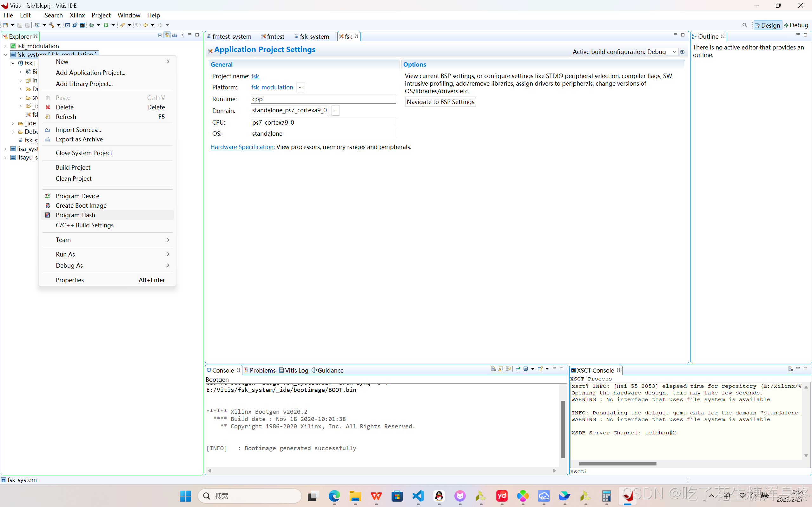Click the yellow Back navigation arrow
812x507 pixels.
(x=146, y=25)
